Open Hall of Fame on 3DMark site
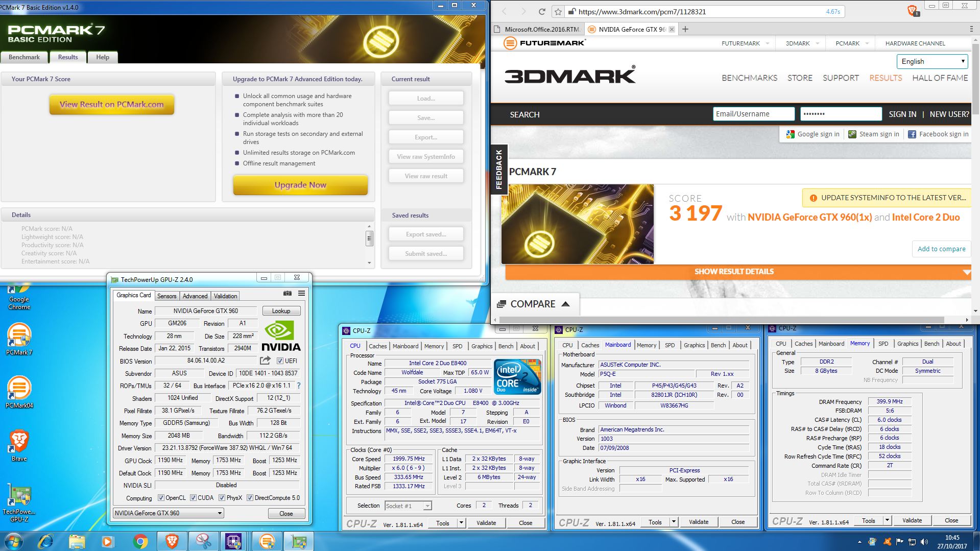Image resolution: width=980 pixels, height=551 pixels. click(x=940, y=78)
